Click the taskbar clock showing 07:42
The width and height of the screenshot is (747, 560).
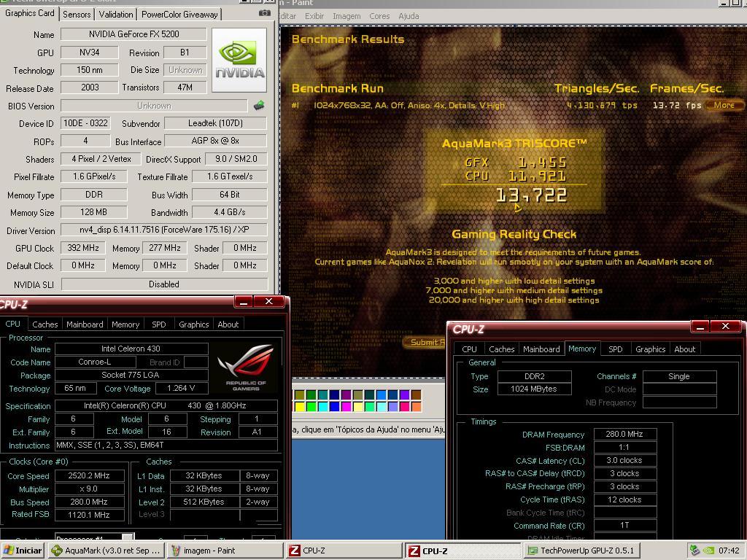point(729,551)
